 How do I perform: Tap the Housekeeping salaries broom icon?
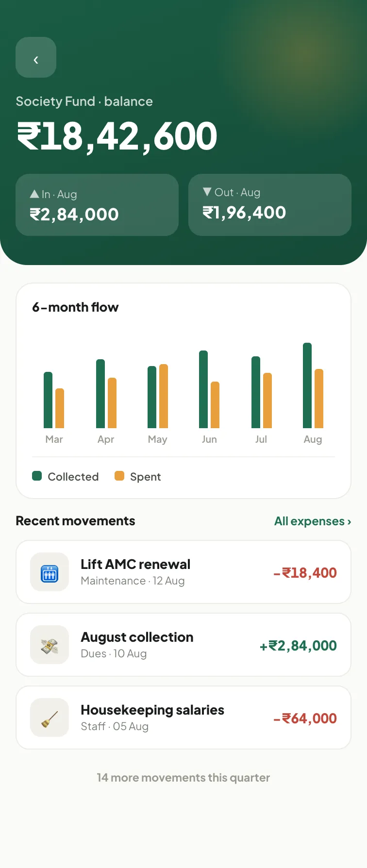coord(50,718)
